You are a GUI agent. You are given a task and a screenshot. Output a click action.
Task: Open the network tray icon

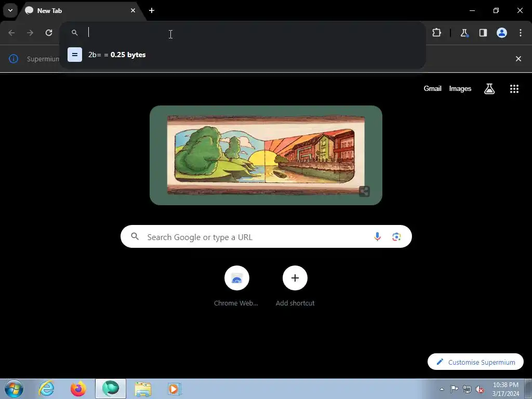pos(467,389)
